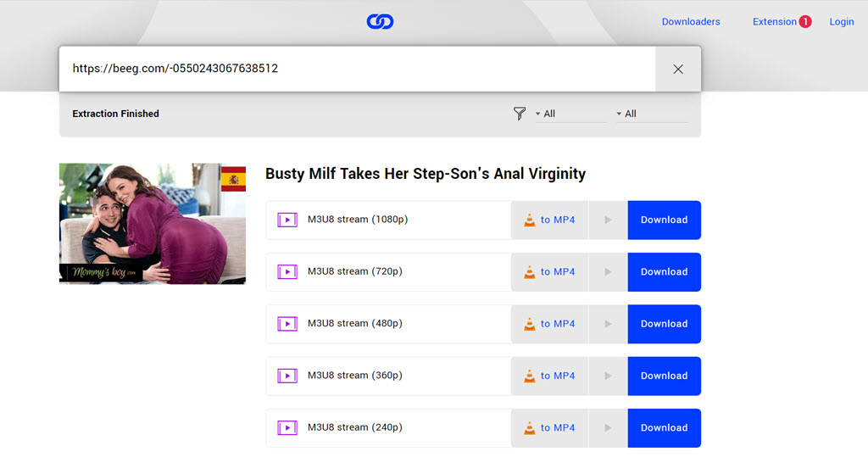Click the video icon for the 240p stream
The height and width of the screenshot is (457, 868).
287,427
